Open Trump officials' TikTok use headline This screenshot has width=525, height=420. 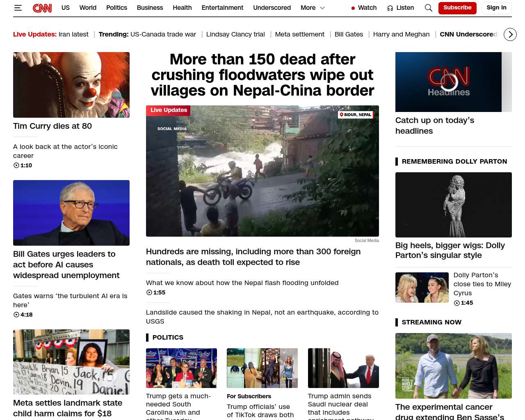[260, 411]
